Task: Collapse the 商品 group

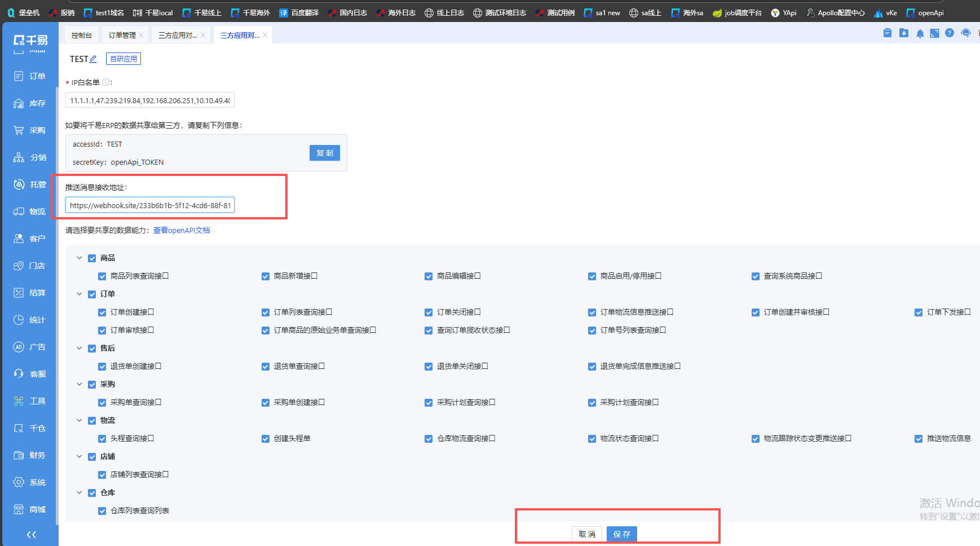Action: pos(80,258)
